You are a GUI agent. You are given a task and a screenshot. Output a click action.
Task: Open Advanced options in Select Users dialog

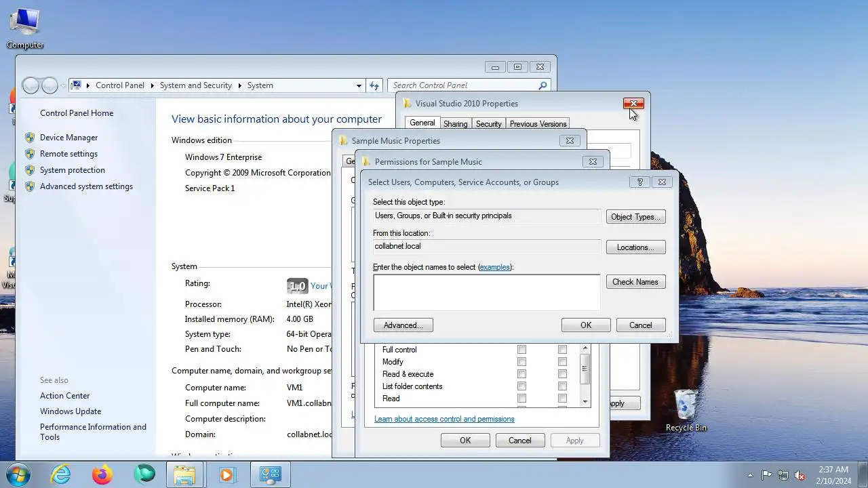[403, 325]
